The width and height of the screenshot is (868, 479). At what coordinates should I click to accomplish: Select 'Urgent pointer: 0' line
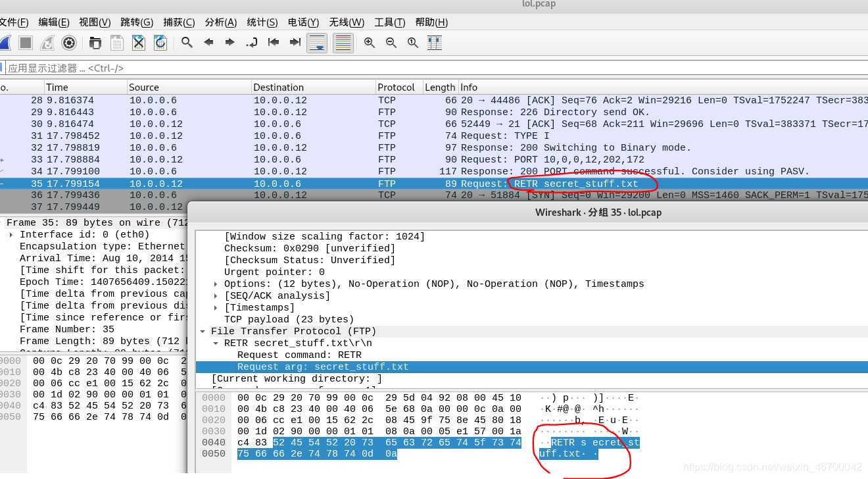274,272
